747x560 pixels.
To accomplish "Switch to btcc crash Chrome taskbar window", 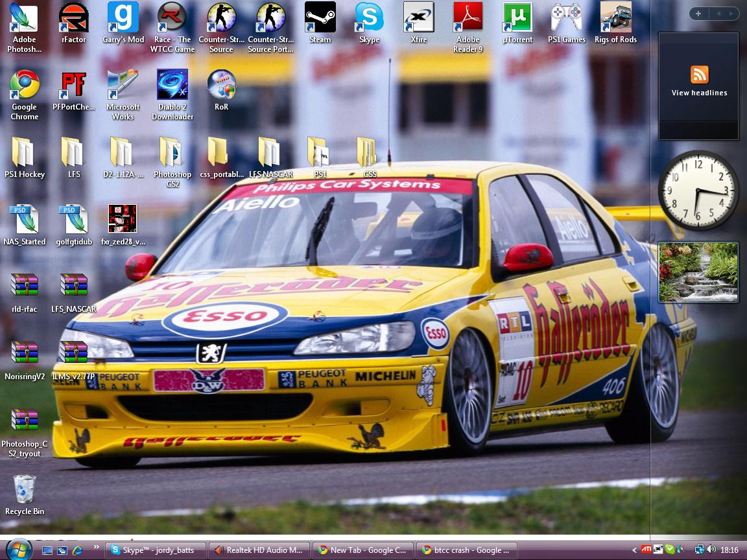I will pos(467,550).
